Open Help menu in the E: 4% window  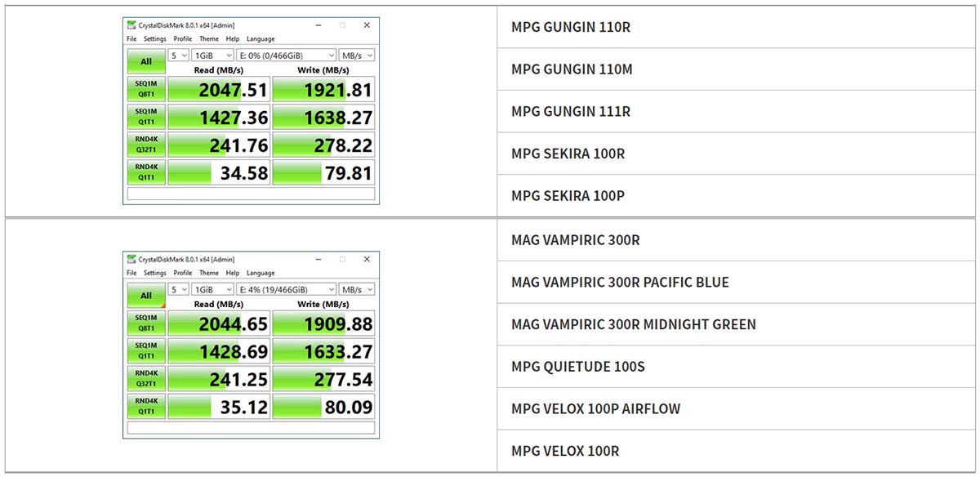[233, 273]
